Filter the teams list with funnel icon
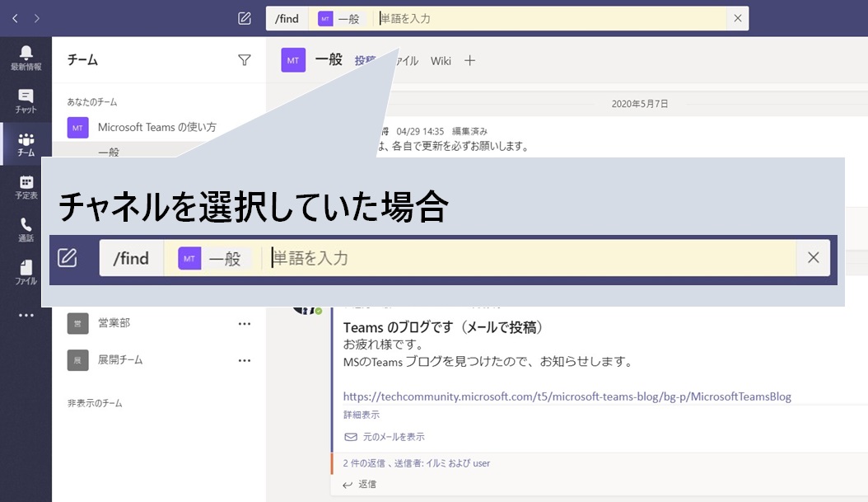The height and width of the screenshot is (502, 868). [x=244, y=60]
